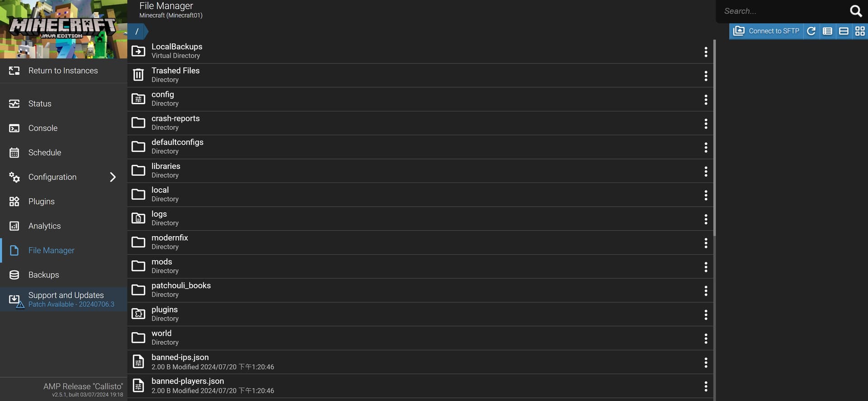Open the plugins folder icon

pyautogui.click(x=138, y=314)
